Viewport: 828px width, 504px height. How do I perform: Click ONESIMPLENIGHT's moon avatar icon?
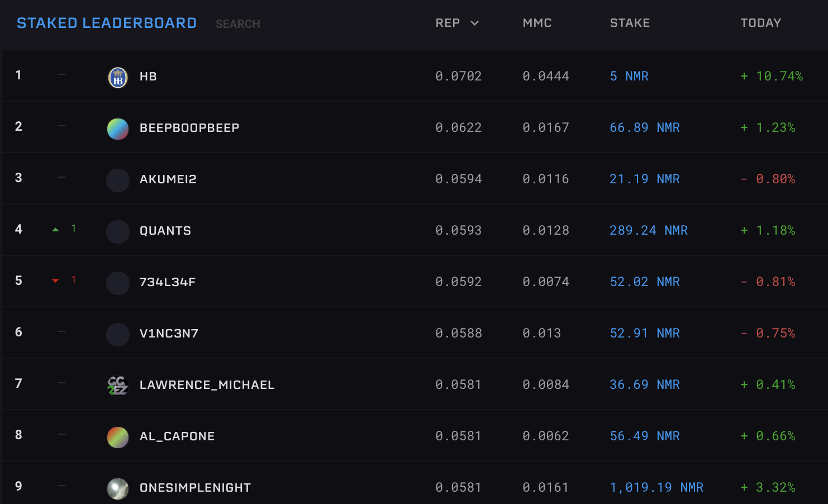pyautogui.click(x=118, y=488)
